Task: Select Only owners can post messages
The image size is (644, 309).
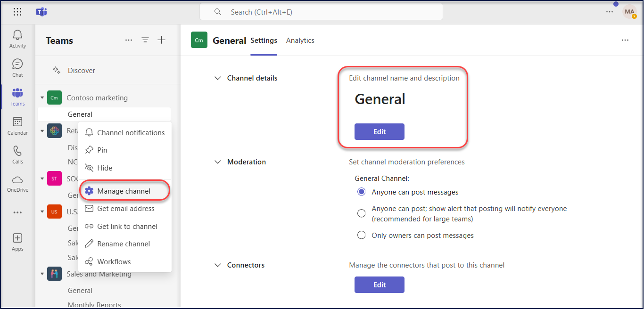Action: [x=362, y=235]
